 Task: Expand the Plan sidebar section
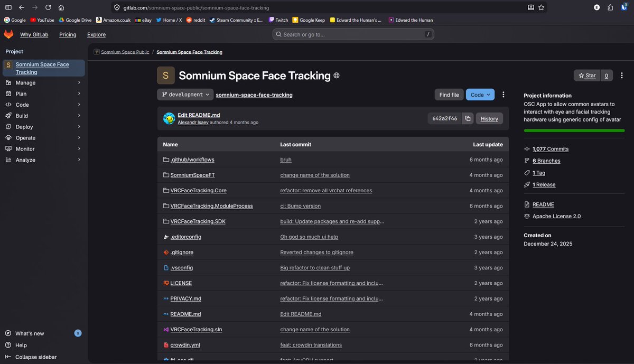[43, 94]
